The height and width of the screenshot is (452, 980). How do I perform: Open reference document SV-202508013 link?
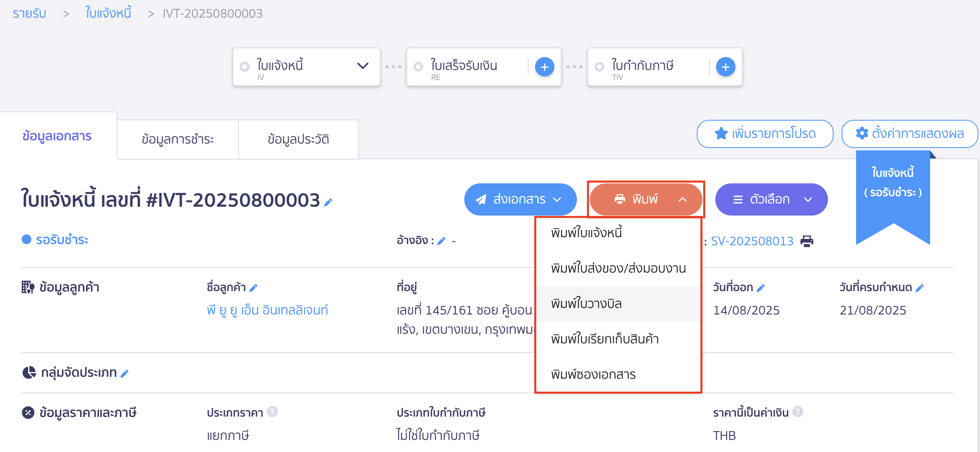tap(752, 241)
